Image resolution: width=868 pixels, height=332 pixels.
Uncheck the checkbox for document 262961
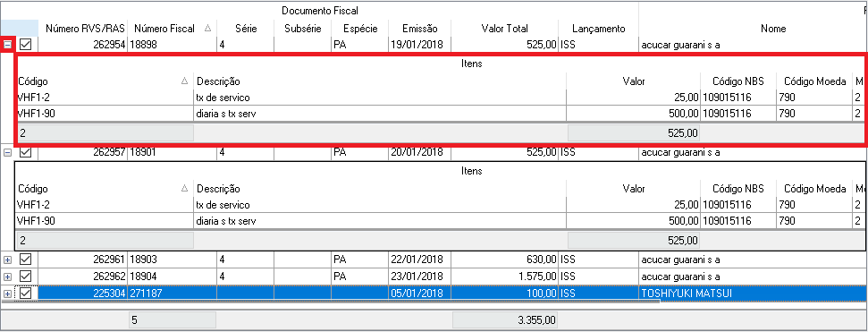pyautogui.click(x=25, y=259)
